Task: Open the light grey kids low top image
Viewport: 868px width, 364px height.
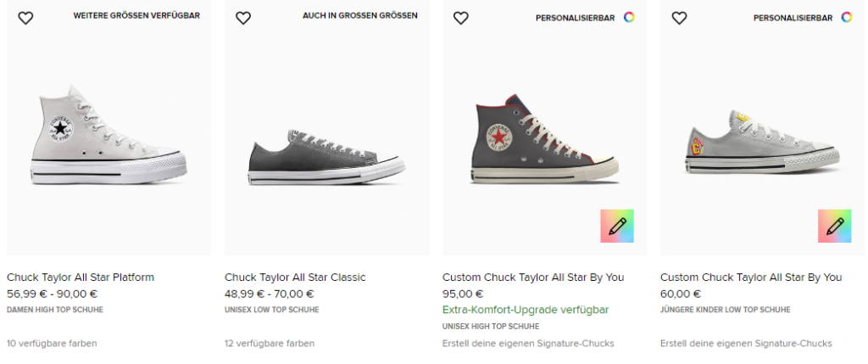Action: [761, 140]
